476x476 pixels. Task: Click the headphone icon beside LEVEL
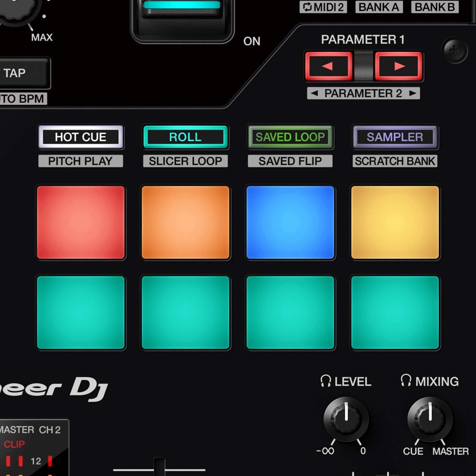pyautogui.click(x=325, y=381)
